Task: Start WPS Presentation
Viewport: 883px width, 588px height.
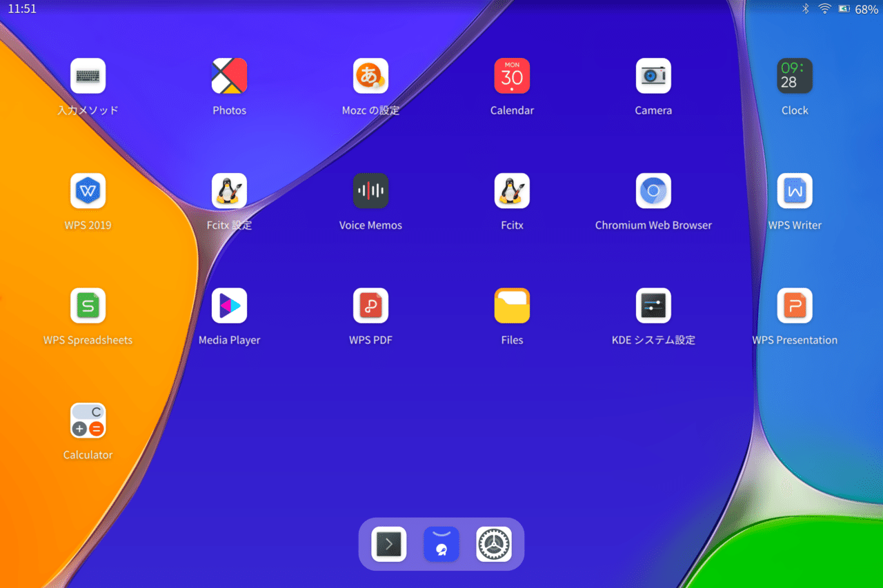Action: (795, 305)
